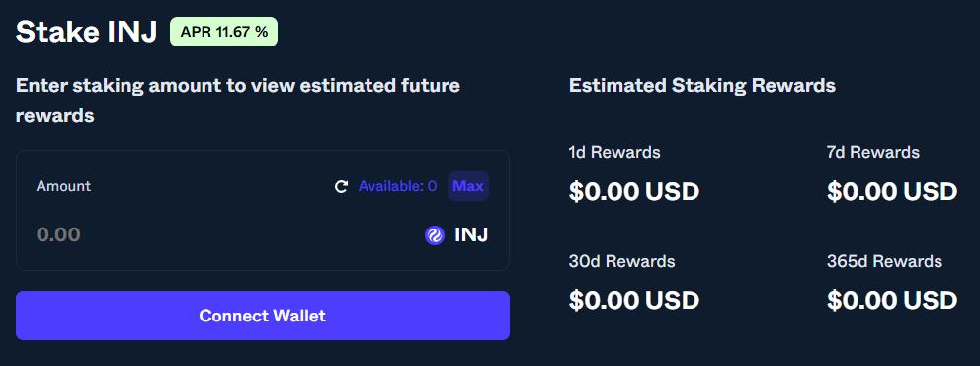Select the 7d Rewards value
The image size is (980, 366).
coord(892,192)
